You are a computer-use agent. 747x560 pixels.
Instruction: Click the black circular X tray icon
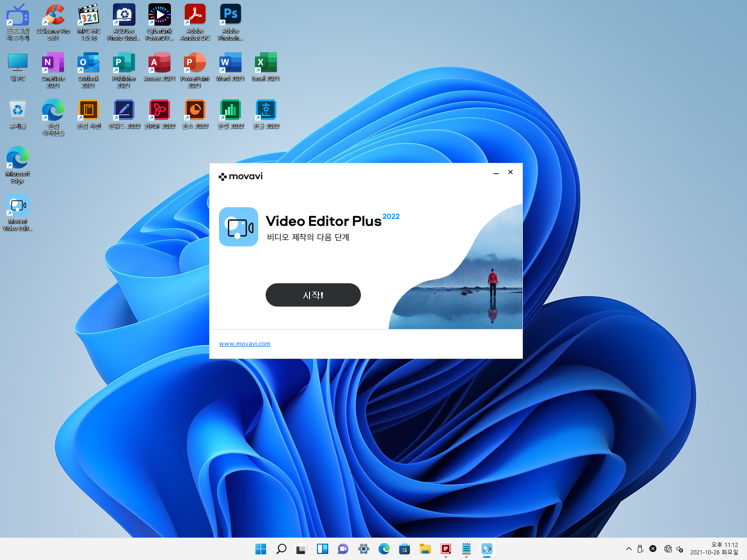653,549
